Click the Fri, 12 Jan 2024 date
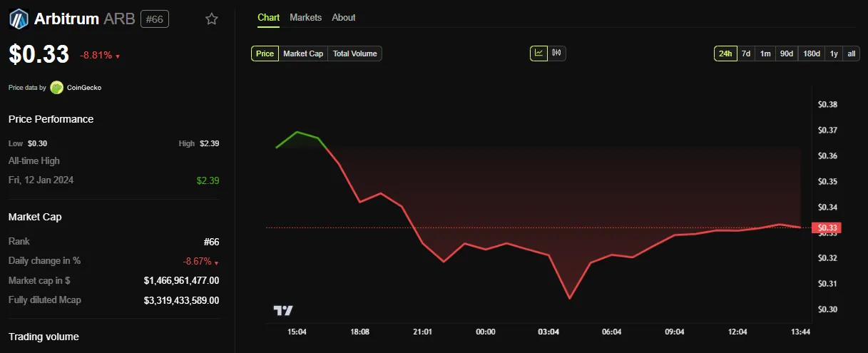 pos(41,180)
